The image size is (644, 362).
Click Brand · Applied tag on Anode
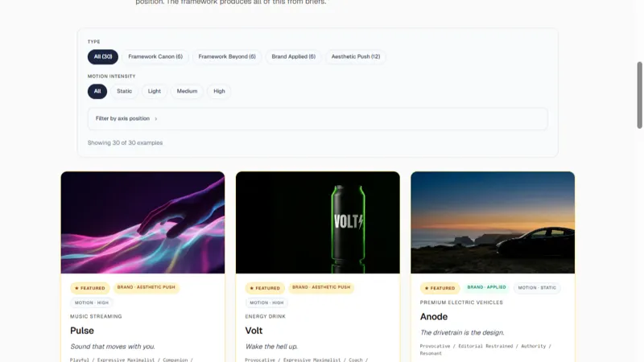tap(486, 287)
